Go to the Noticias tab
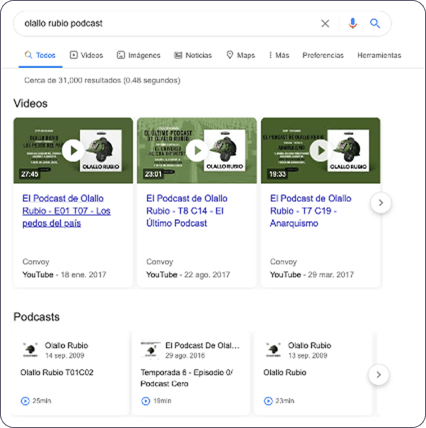The height and width of the screenshot is (428, 426). coord(193,55)
